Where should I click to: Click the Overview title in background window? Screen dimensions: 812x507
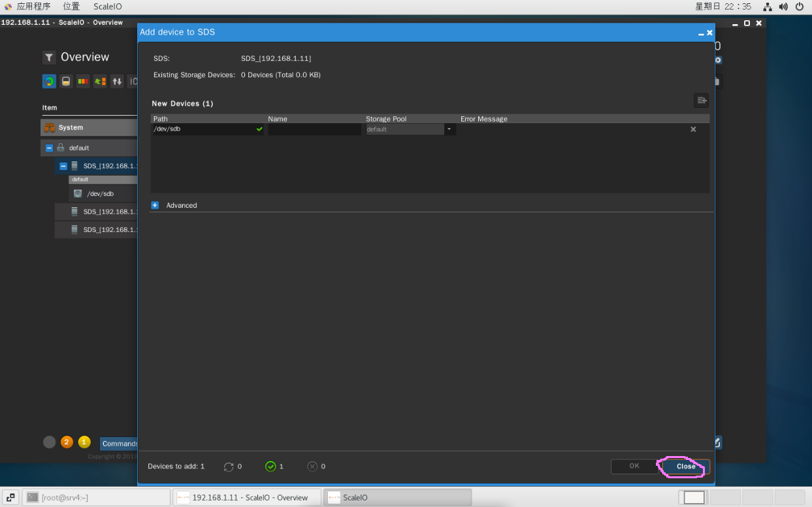click(x=85, y=57)
